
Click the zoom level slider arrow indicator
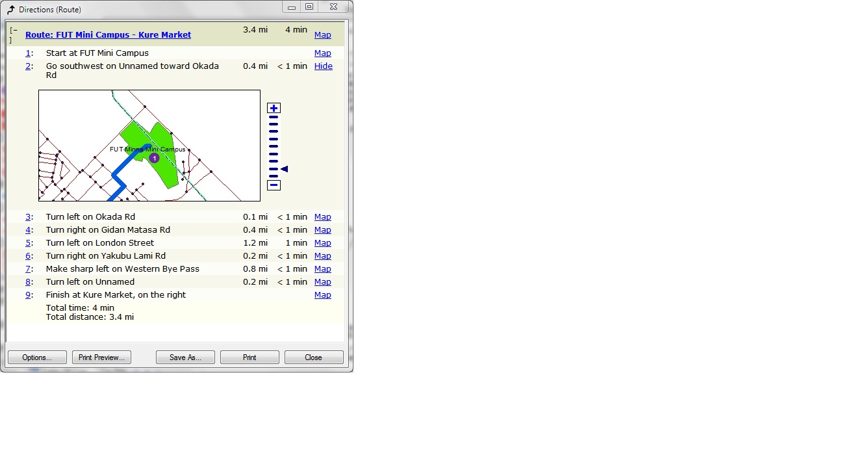point(284,169)
